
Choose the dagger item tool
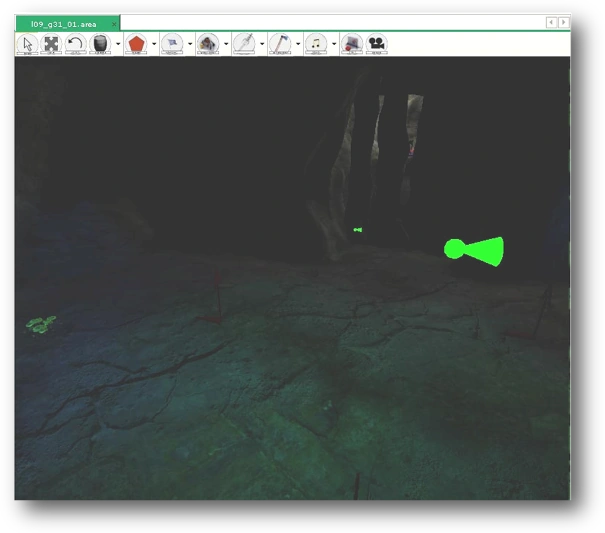(244, 44)
